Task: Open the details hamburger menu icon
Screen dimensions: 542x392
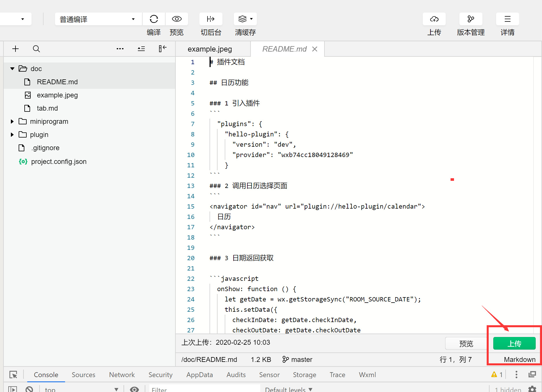Action: click(x=507, y=19)
